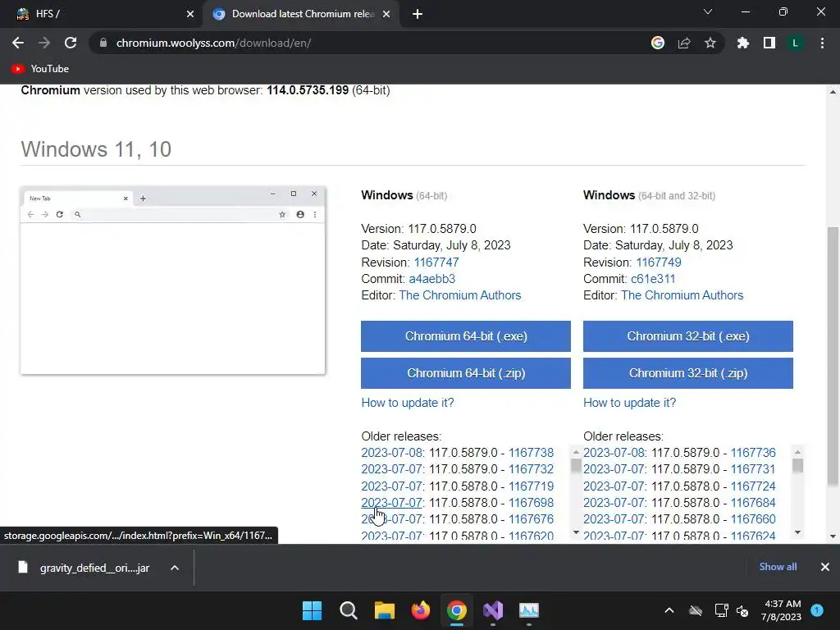
Task: Open the tab search chevron
Action: [708, 11]
